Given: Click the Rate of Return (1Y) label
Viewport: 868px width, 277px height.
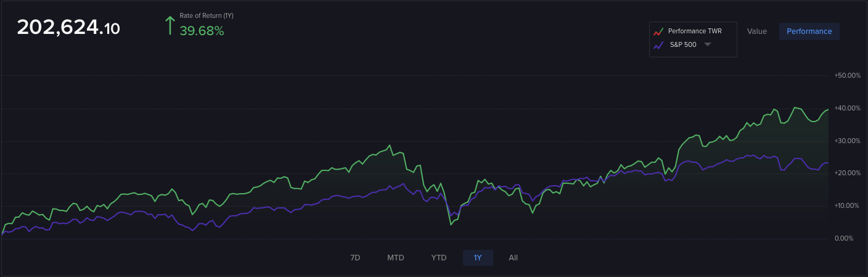Looking at the screenshot, I should click(x=206, y=15).
